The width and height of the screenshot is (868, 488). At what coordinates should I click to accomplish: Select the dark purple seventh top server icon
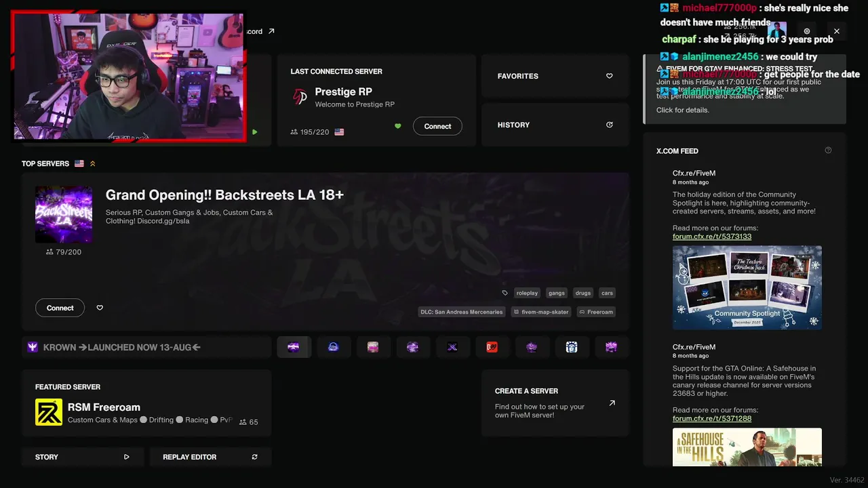coord(532,347)
